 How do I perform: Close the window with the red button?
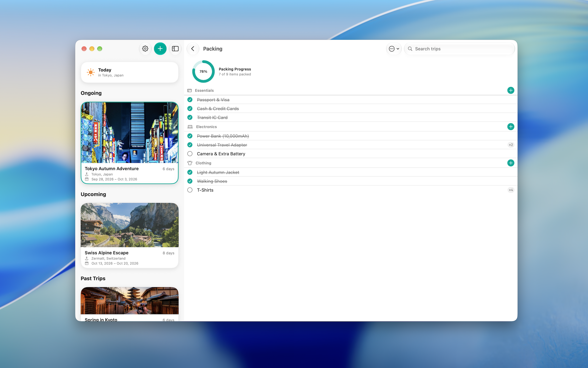(x=84, y=49)
